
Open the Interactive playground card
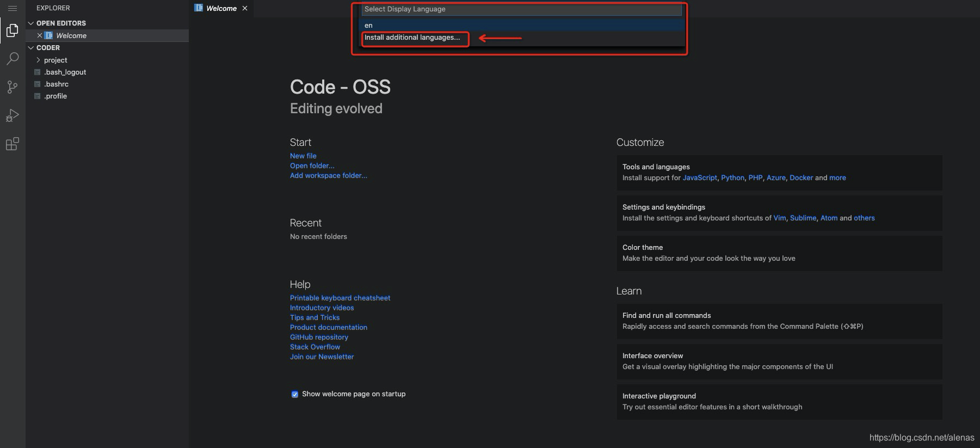(779, 402)
